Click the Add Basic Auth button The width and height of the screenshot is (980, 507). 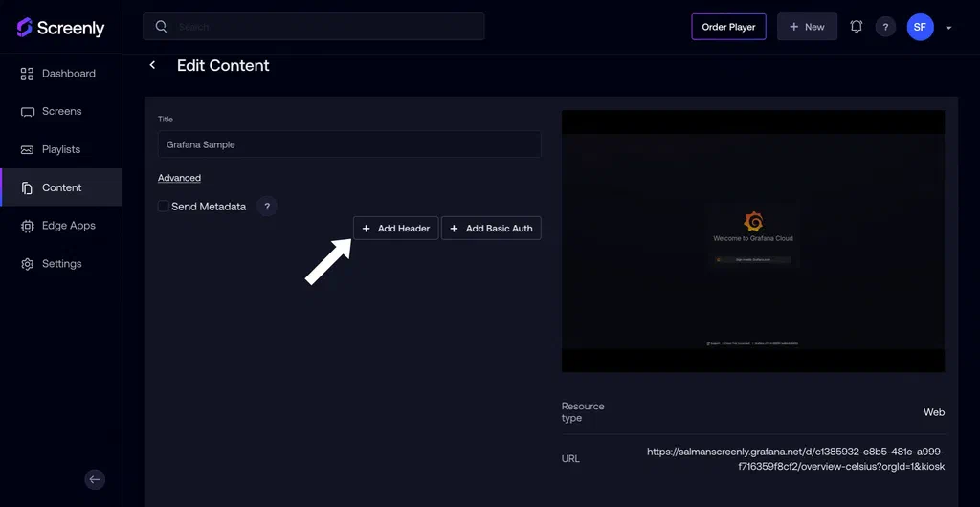click(491, 229)
